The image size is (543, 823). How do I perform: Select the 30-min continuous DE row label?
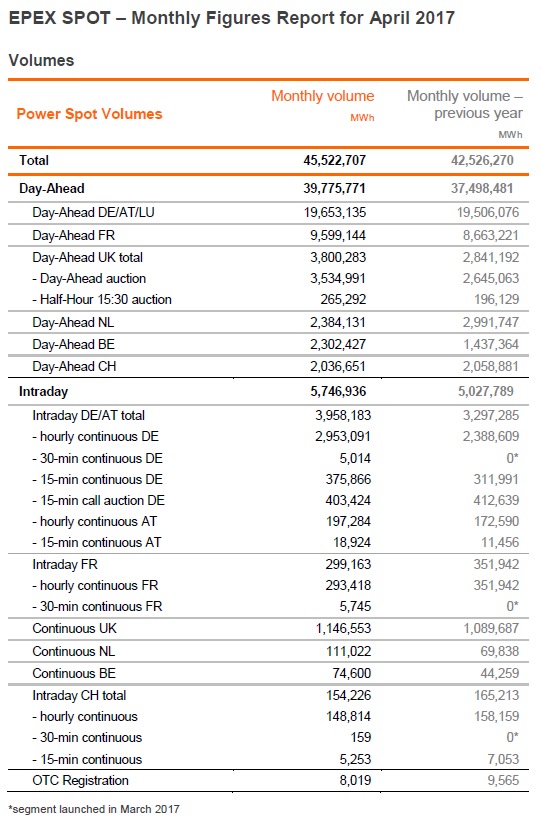[x=98, y=459]
